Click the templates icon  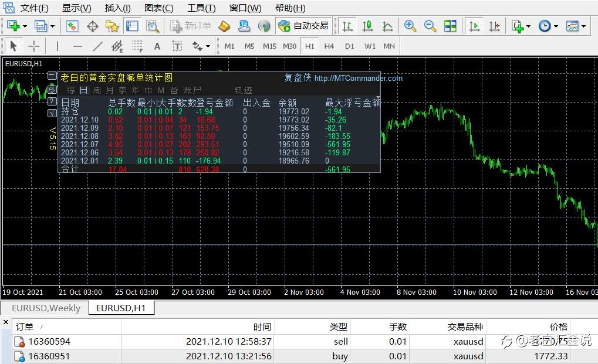tap(572, 26)
